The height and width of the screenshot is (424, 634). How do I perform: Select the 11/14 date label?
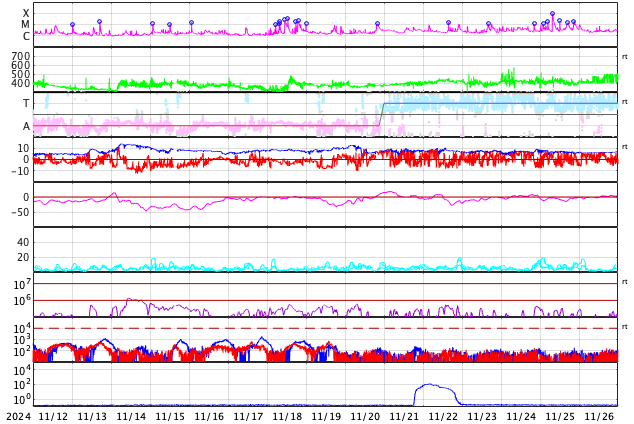131,416
